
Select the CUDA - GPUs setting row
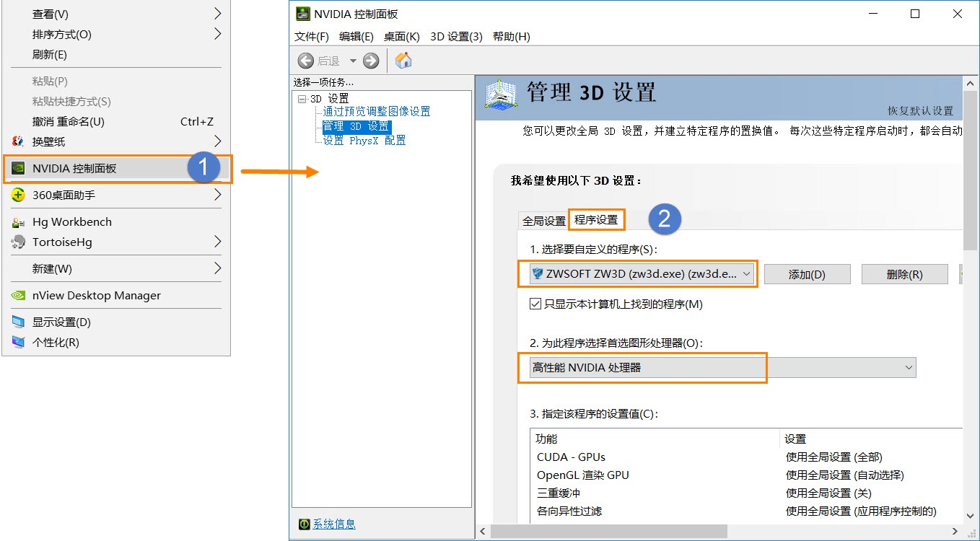pos(746,457)
